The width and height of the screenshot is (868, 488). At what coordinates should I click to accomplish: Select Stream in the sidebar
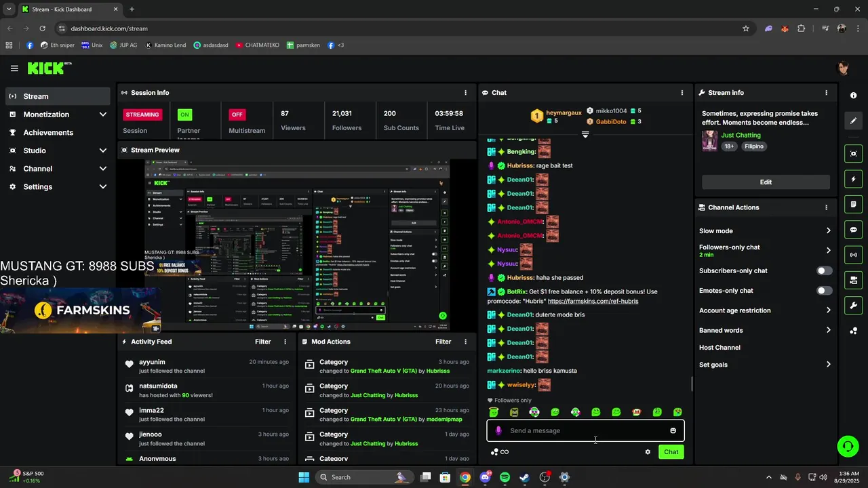(58, 96)
